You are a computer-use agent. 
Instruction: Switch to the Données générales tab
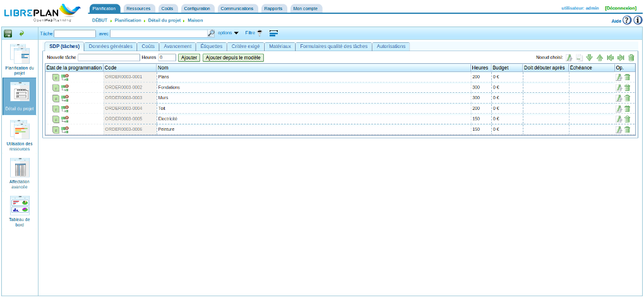point(110,47)
